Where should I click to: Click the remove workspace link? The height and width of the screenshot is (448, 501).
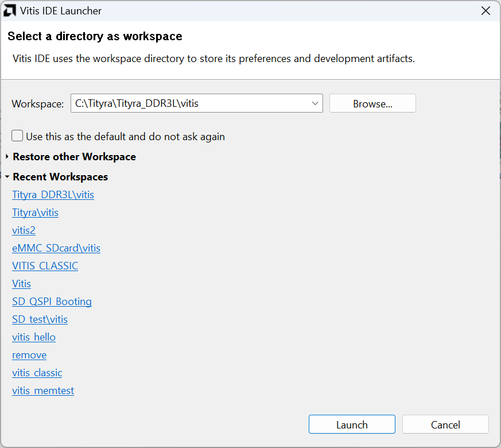click(29, 355)
